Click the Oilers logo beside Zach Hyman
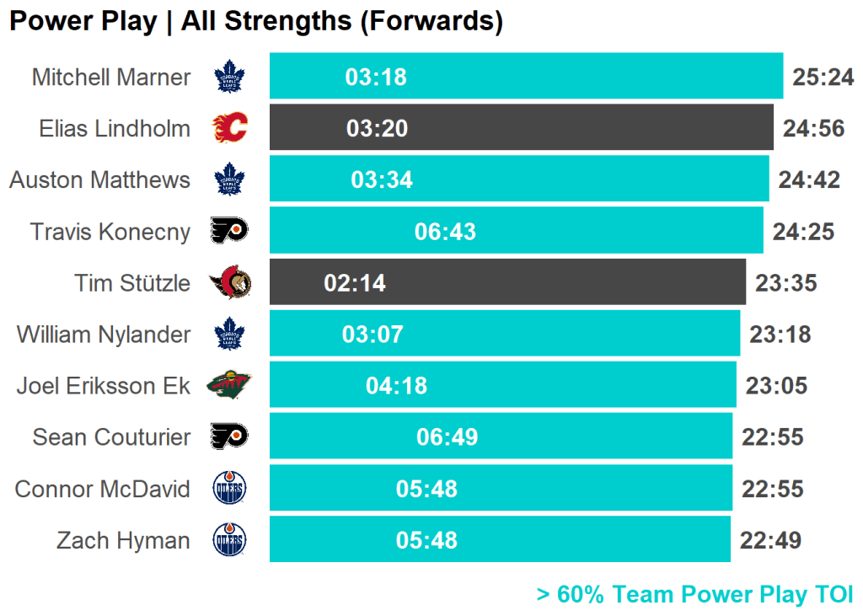Image resolution: width=863 pixels, height=616 pixels. tap(229, 540)
